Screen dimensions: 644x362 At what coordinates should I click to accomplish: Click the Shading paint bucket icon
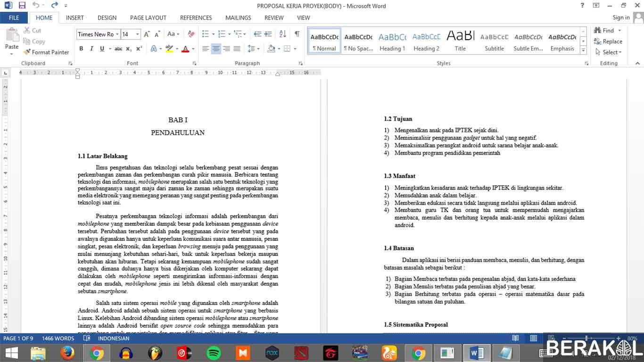coord(271,49)
